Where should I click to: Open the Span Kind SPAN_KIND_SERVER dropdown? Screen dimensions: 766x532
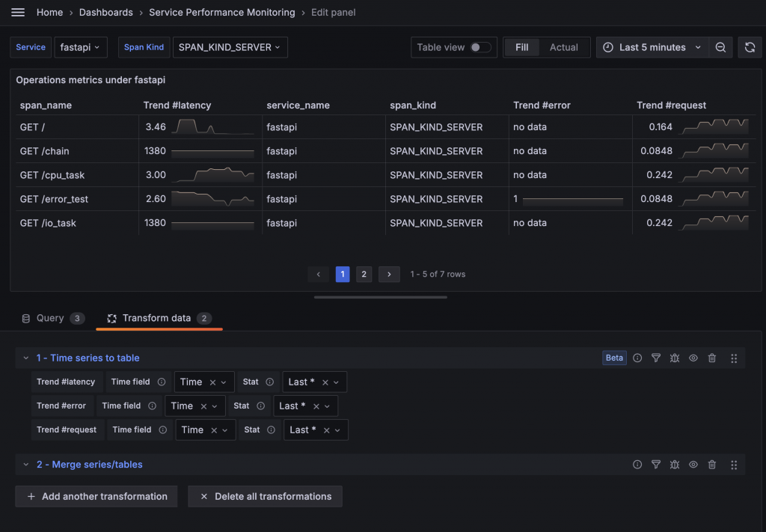point(230,47)
